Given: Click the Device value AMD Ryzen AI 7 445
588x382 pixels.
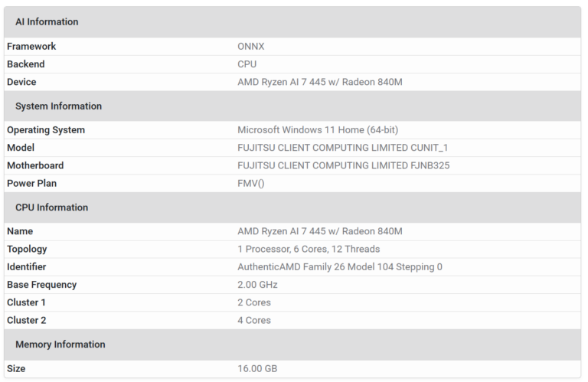Looking at the screenshot, I should pyautogui.click(x=320, y=82).
